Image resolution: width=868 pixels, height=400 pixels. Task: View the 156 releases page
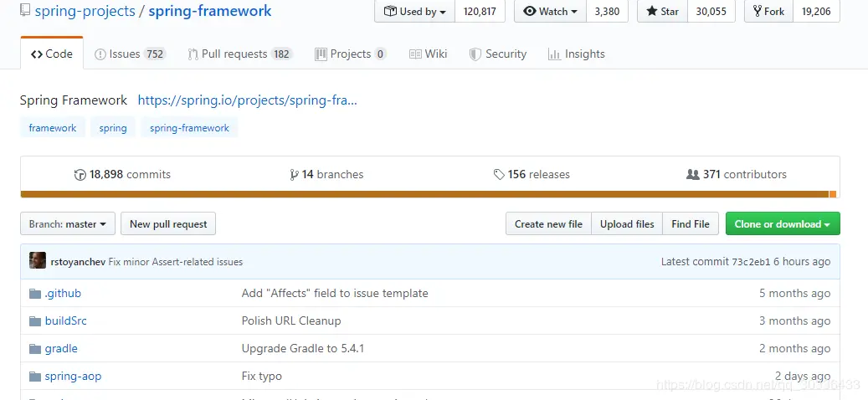pyautogui.click(x=532, y=174)
